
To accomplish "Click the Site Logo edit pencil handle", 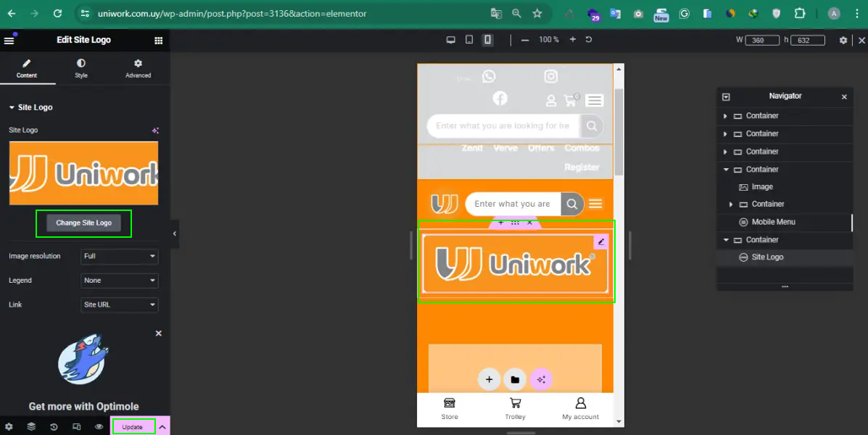I will click(x=601, y=242).
